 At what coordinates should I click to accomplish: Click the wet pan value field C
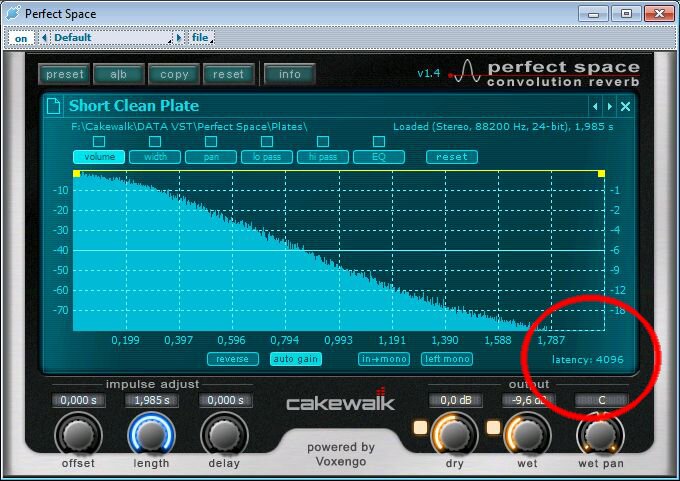602,400
